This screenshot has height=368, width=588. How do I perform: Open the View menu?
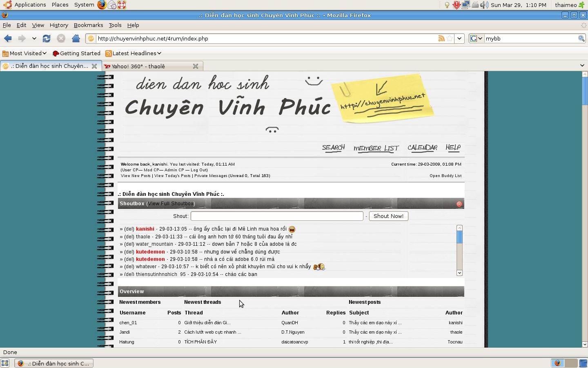point(38,25)
